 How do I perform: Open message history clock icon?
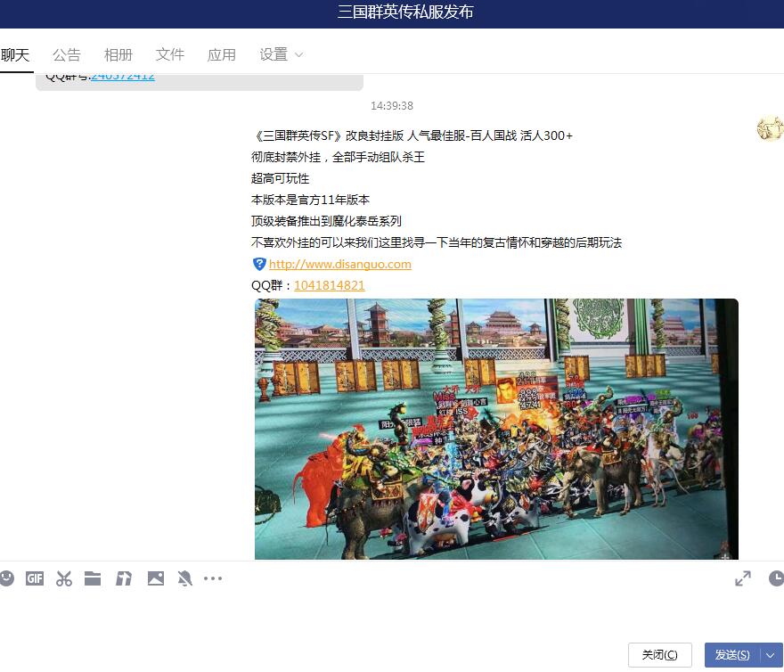776,578
